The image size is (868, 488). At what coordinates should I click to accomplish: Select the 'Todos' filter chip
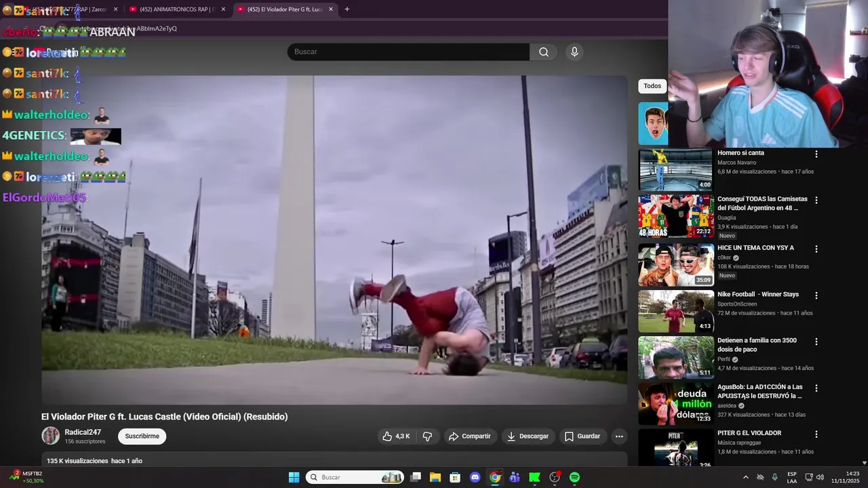tap(652, 86)
